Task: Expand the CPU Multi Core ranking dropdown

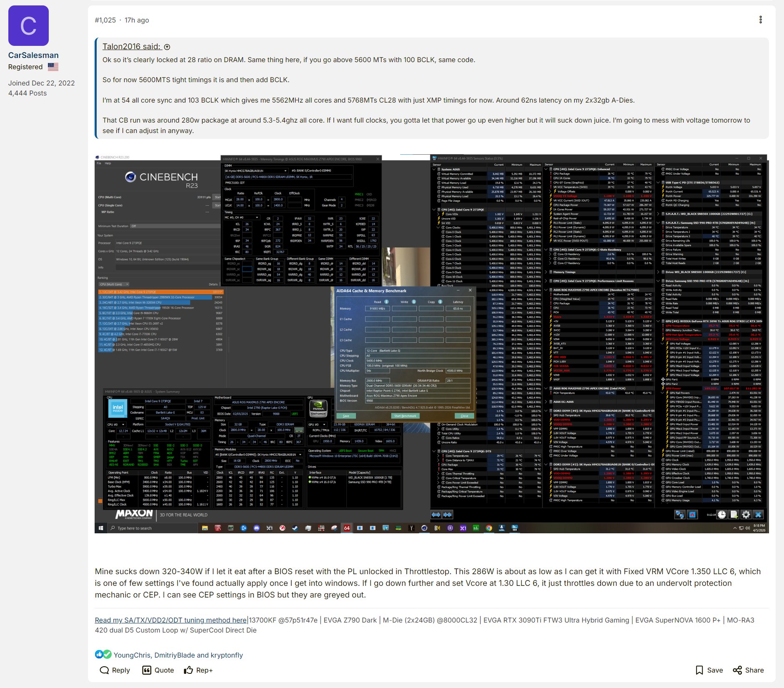Action: [x=127, y=284]
